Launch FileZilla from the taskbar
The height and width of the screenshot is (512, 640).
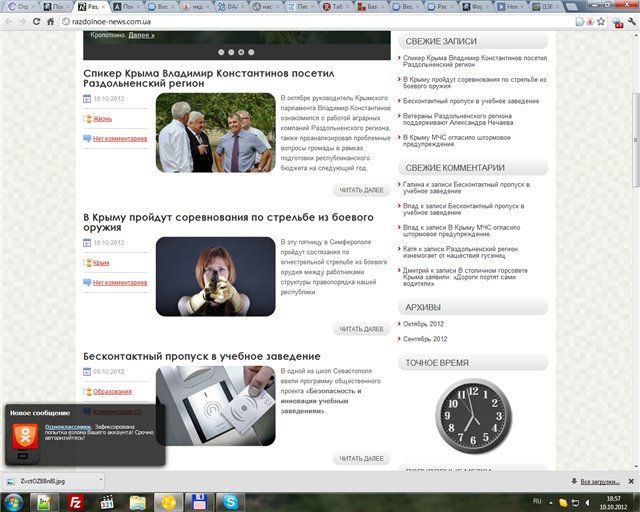(76, 502)
